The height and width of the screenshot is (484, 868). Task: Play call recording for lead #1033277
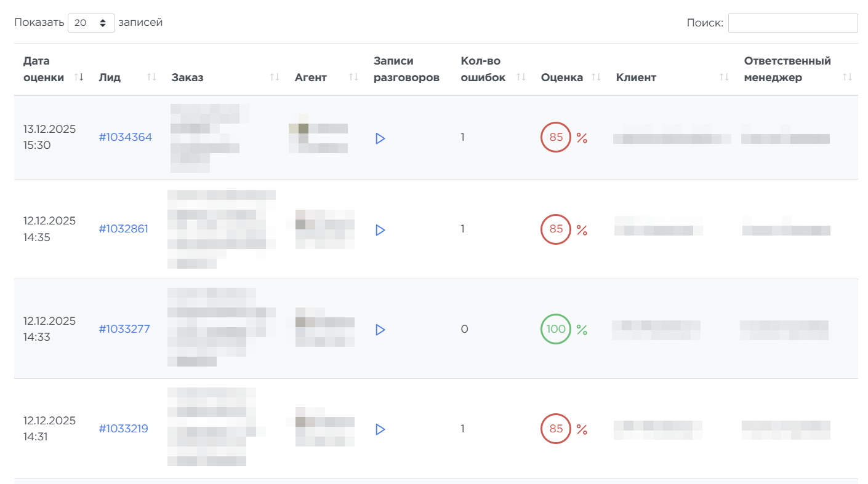380,330
